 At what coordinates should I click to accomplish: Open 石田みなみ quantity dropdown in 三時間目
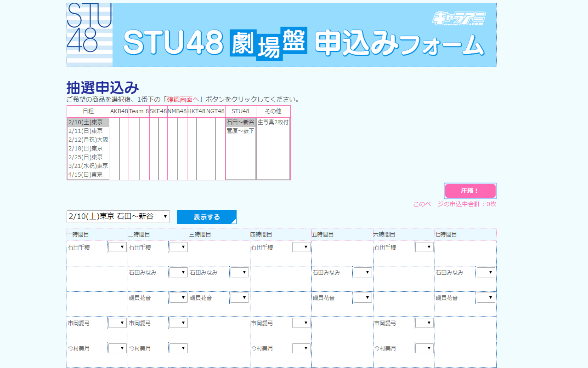click(x=240, y=272)
